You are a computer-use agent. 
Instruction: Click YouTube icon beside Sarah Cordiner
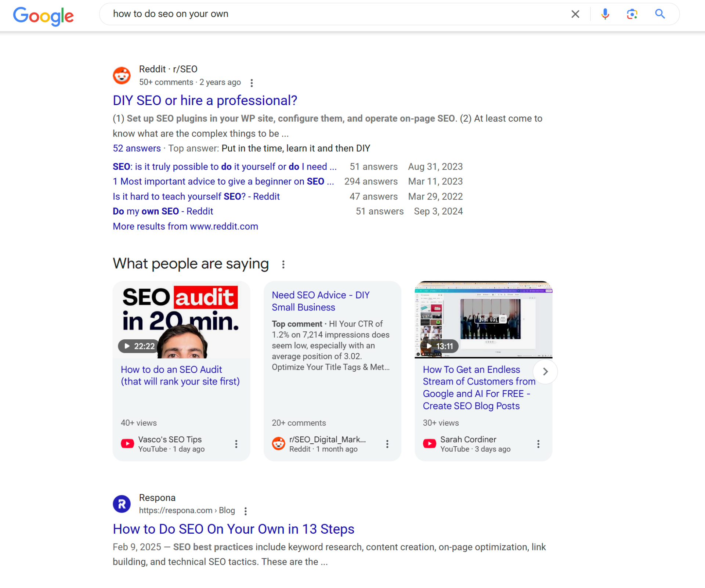point(429,443)
